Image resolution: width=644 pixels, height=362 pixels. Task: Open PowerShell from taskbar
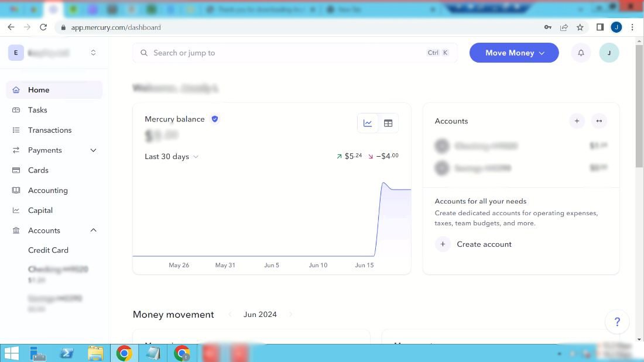67,353
